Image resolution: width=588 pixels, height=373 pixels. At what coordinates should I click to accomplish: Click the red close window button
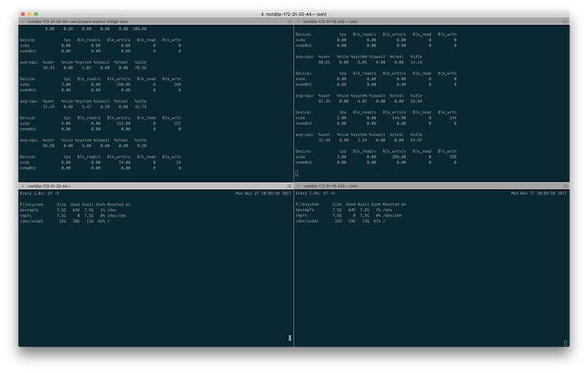coord(23,14)
